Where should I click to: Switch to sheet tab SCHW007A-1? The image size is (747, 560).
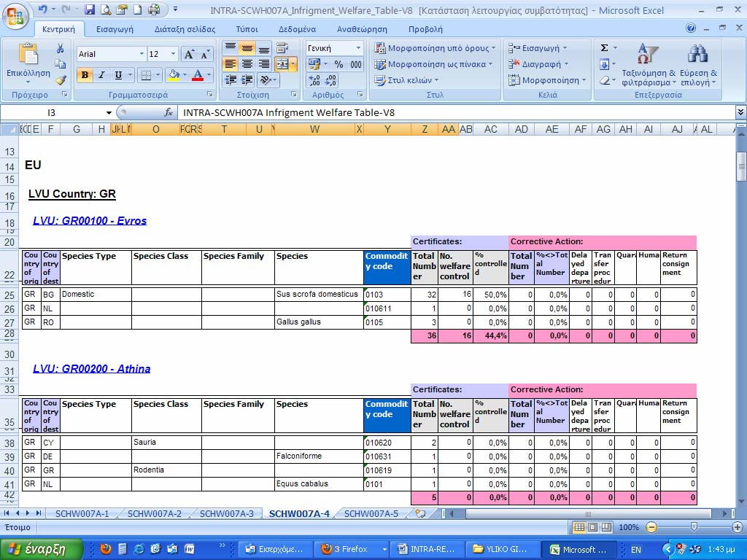tap(82, 514)
